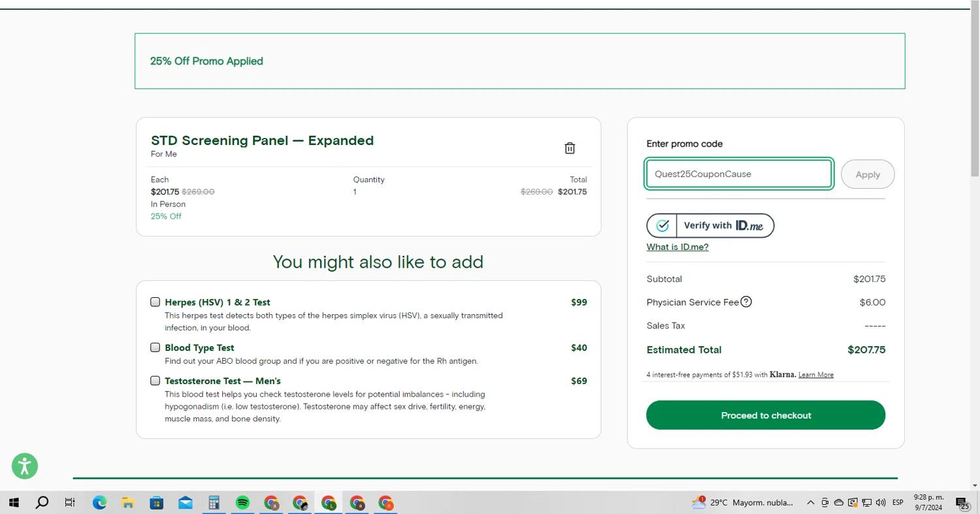
Task: Open Windows taskbar search
Action: [42, 503]
